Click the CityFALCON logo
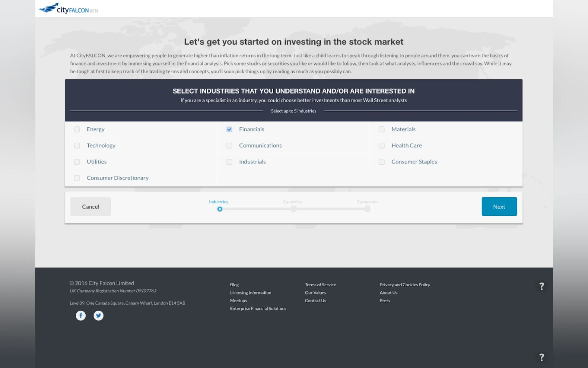This screenshot has width=588, height=368. click(x=69, y=9)
